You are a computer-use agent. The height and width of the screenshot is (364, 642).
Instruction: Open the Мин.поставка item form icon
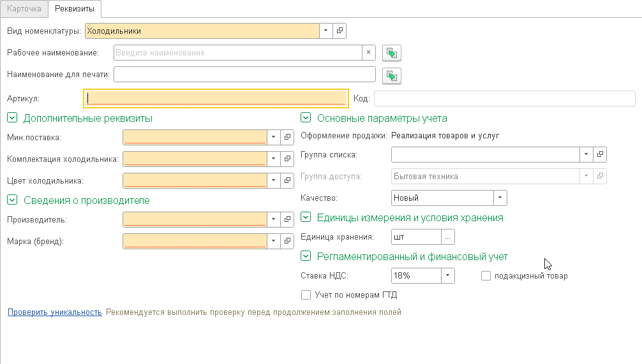pyautogui.click(x=287, y=137)
